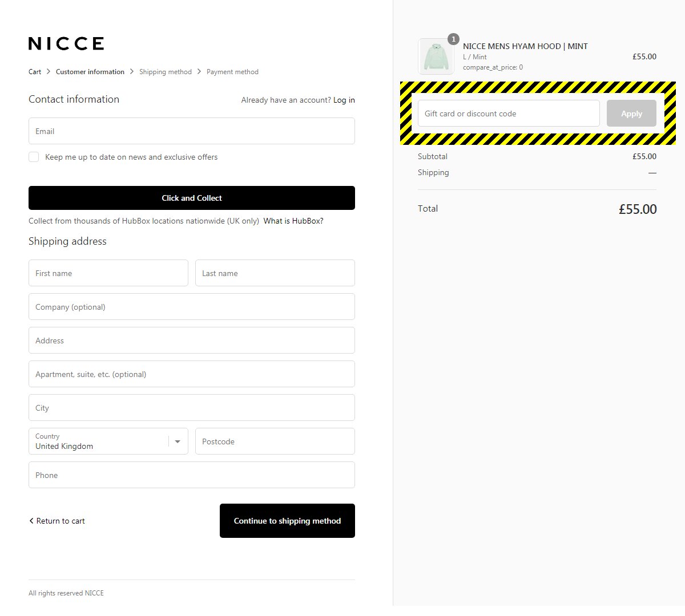Go to Cart breadcrumb
The height and width of the screenshot is (616, 685).
click(x=35, y=72)
